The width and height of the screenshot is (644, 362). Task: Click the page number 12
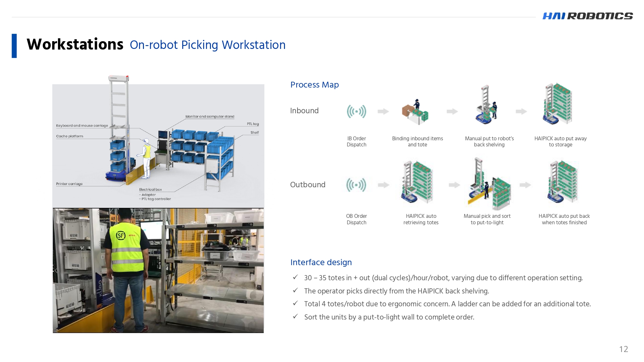(623, 349)
